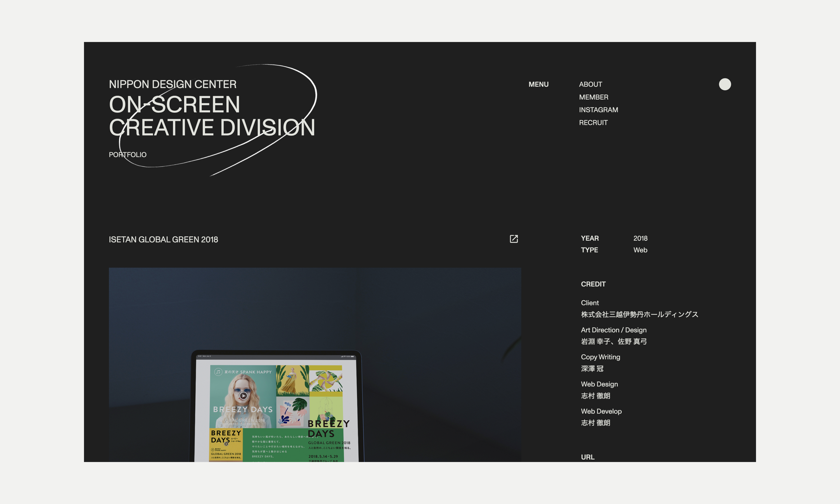This screenshot has width=840, height=504.
Task: Click the Copy Writing label
Action: coord(600,357)
